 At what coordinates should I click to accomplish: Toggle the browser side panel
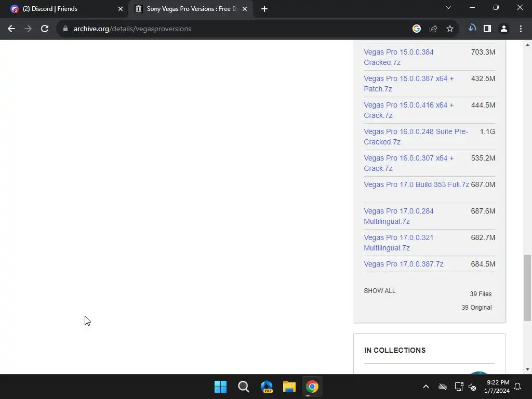point(487,29)
